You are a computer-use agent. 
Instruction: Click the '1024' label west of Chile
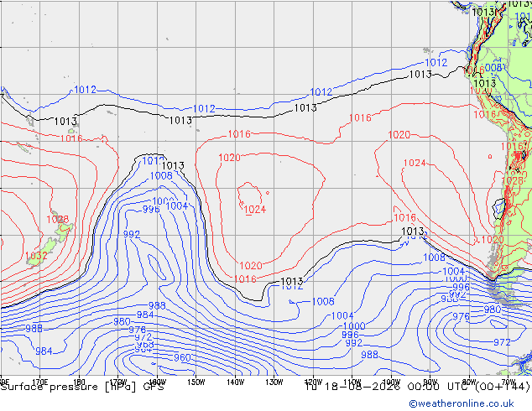point(415,163)
